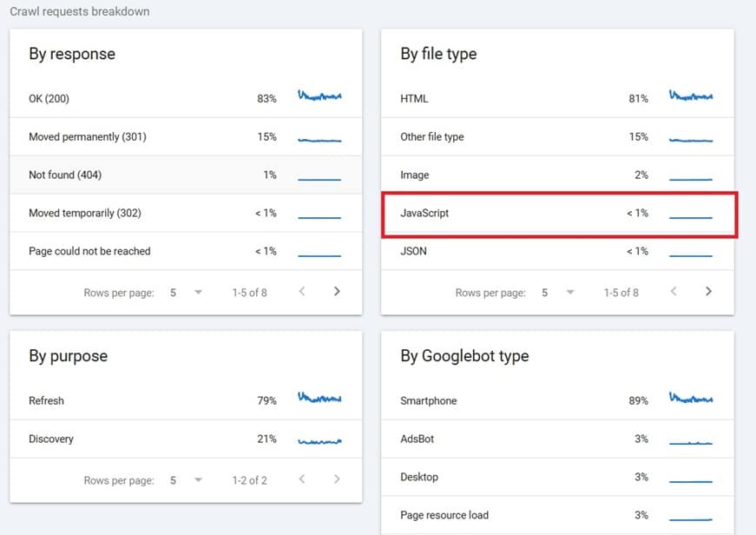756x535 pixels.
Task: Click the Refresh sparkline chart
Action: [x=319, y=399]
